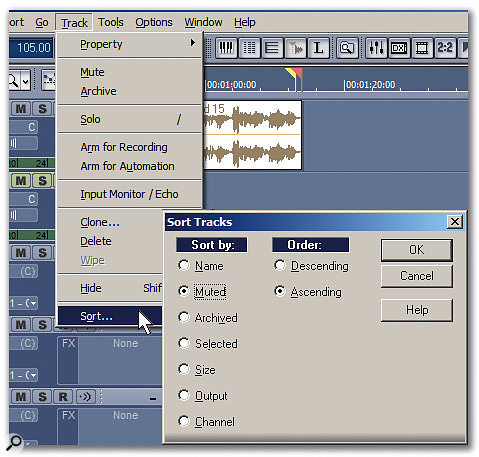The width and height of the screenshot is (479, 457).
Task: Click the 00:01:20:00 position on time ruler
Action: [x=370, y=85]
